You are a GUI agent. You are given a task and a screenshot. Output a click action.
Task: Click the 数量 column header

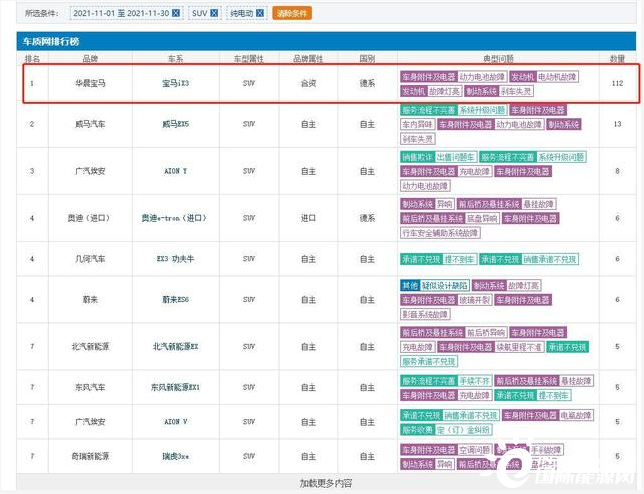617,59
